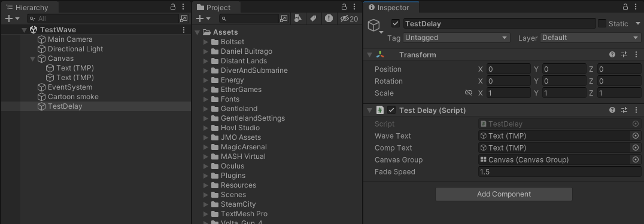
Task: Open the Layer dropdown
Action: [x=591, y=38]
